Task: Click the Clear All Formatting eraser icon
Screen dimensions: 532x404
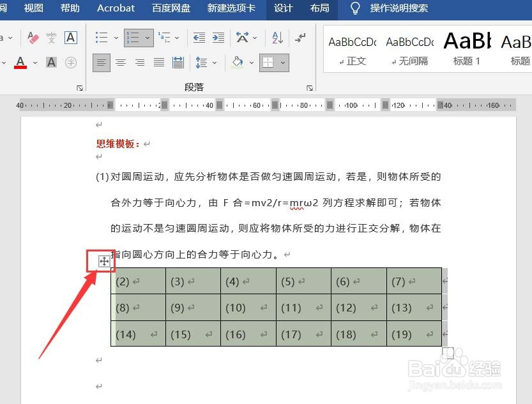Action: pyautogui.click(x=32, y=37)
